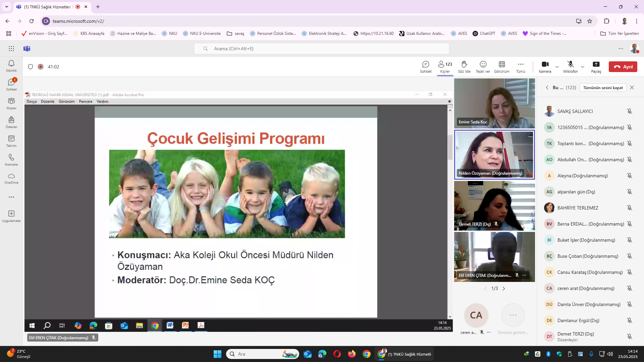Open Takvim calendar icon
The image size is (644, 362).
[x=11, y=141]
